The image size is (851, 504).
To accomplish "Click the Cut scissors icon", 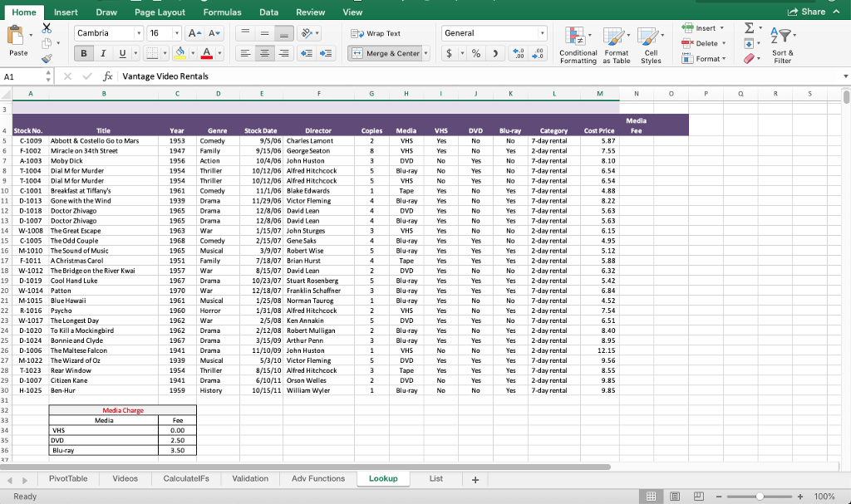I will point(47,28).
